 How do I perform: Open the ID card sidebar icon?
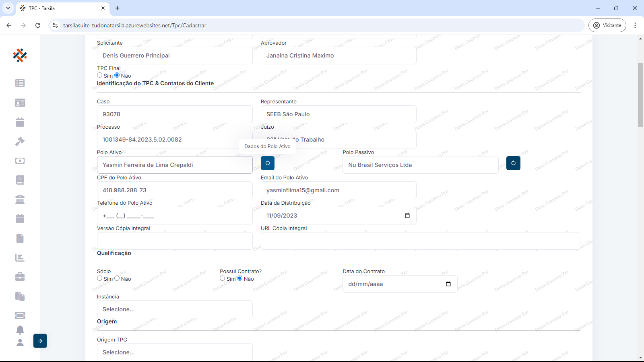click(x=20, y=103)
